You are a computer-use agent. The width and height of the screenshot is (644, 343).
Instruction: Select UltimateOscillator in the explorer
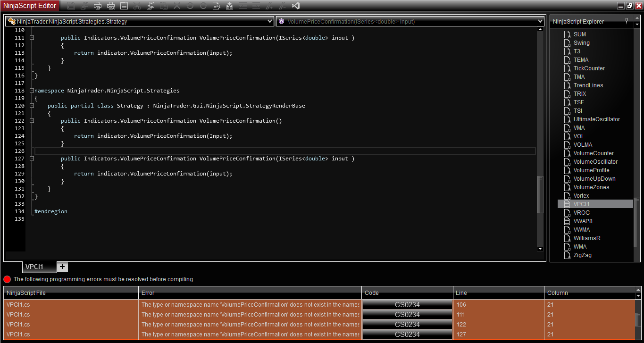coord(597,119)
